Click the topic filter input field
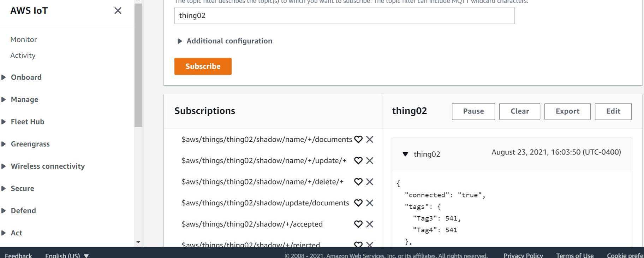This screenshot has height=258, width=644. pos(345,16)
